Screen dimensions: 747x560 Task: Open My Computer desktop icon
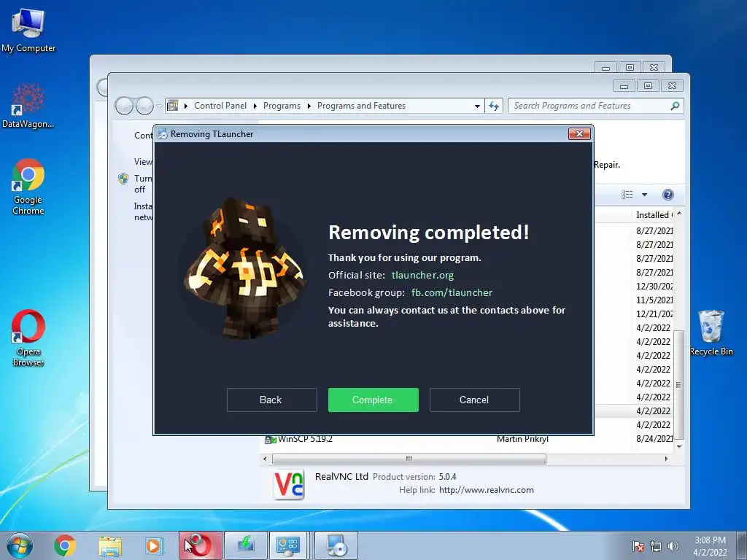(x=28, y=30)
